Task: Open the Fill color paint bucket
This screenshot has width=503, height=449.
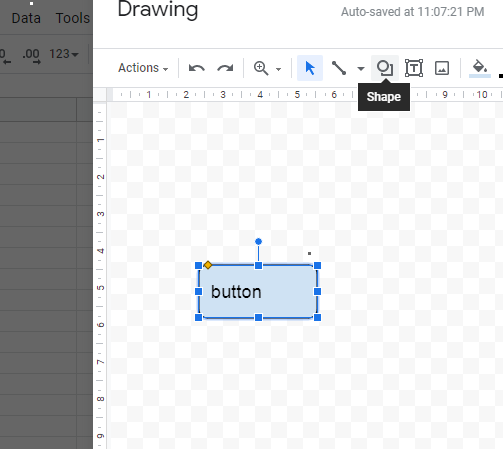Action: [x=480, y=68]
